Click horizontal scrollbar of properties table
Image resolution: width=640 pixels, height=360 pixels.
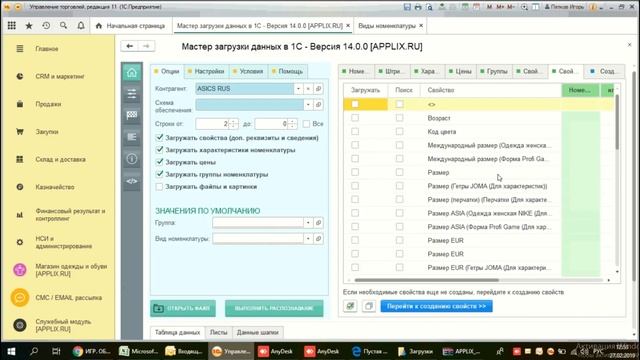[x=427, y=280]
